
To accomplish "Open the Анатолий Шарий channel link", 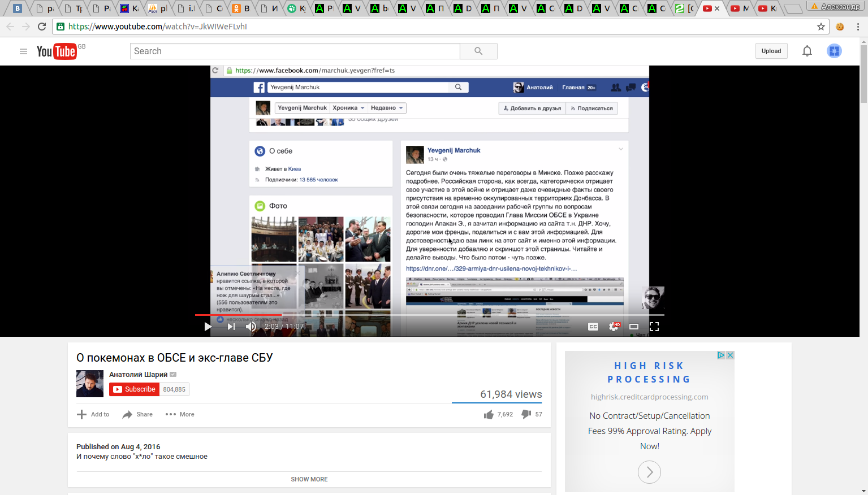I will pyautogui.click(x=138, y=374).
